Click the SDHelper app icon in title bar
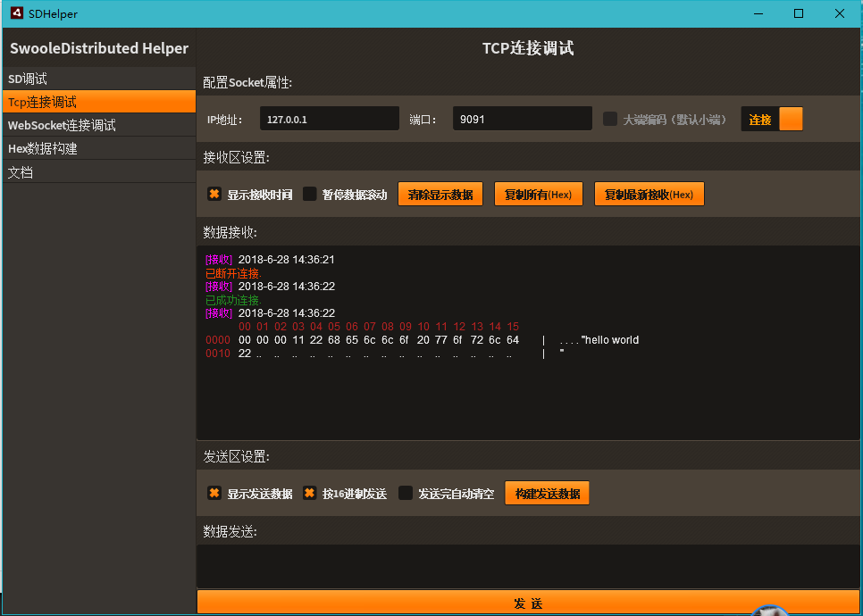This screenshot has width=863, height=616. click(16, 13)
